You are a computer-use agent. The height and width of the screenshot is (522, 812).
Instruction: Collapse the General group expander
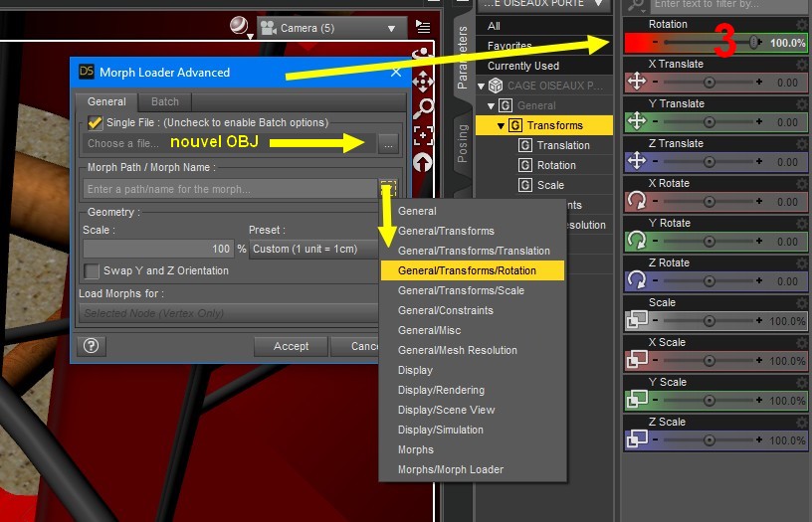click(x=491, y=106)
